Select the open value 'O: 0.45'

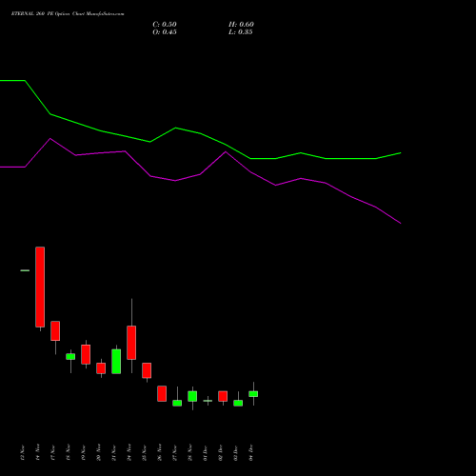(165, 32)
